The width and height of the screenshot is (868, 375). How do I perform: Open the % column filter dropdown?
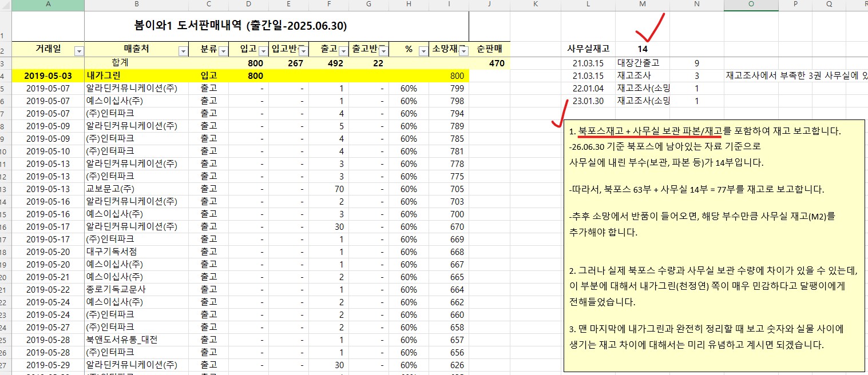click(x=423, y=51)
